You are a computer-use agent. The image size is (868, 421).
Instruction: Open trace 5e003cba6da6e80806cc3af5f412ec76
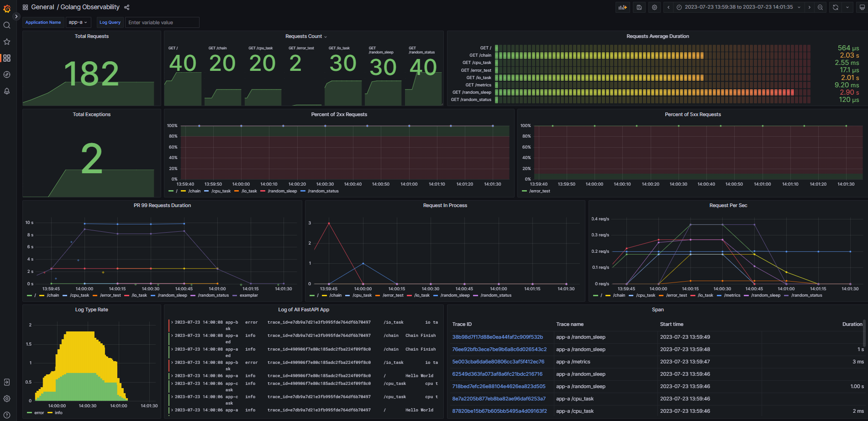(x=498, y=362)
